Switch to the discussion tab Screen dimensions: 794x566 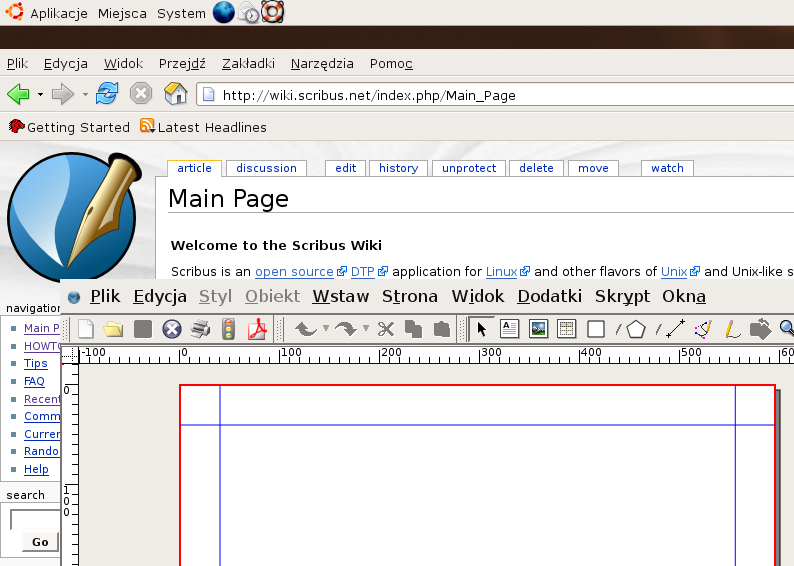coord(266,168)
